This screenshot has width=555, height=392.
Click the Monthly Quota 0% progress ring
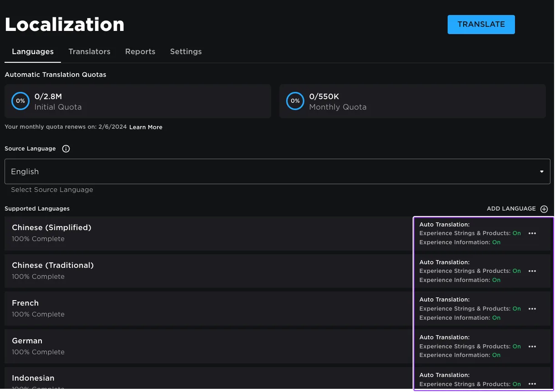[295, 101]
